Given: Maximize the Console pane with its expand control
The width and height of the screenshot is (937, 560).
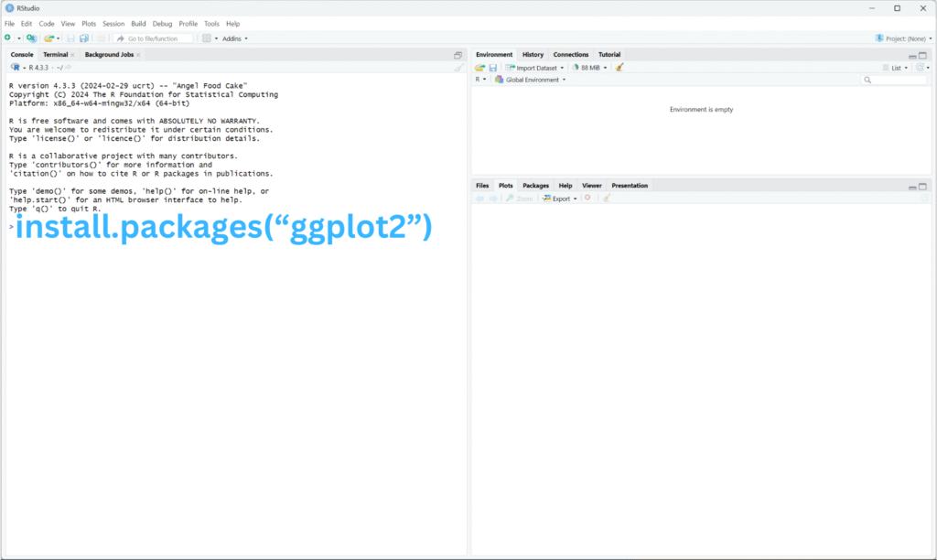Looking at the screenshot, I should [458, 54].
